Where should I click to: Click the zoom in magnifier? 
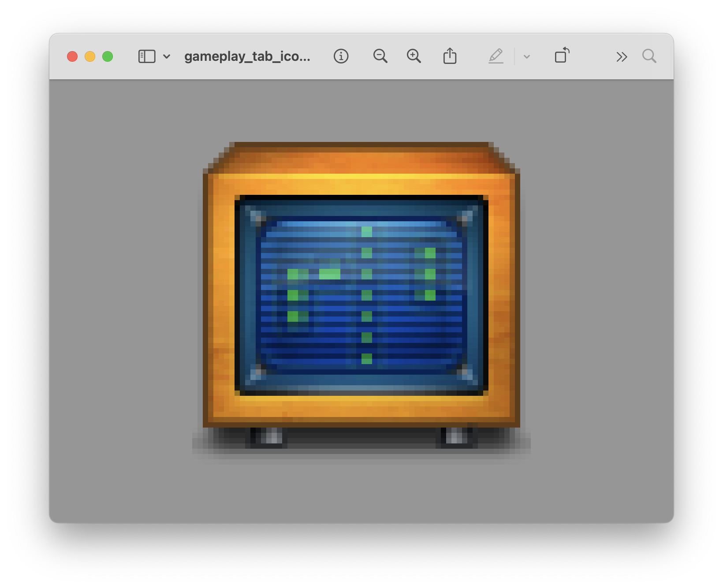(414, 56)
